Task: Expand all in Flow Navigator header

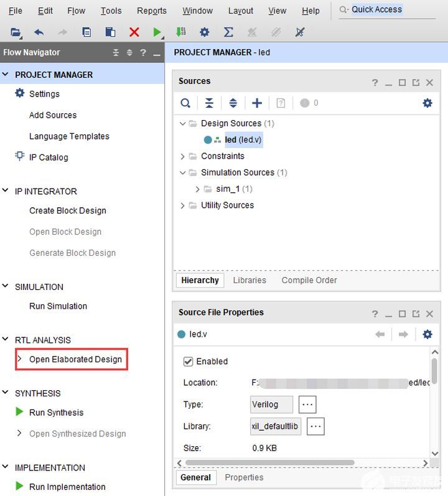Action: [129, 52]
